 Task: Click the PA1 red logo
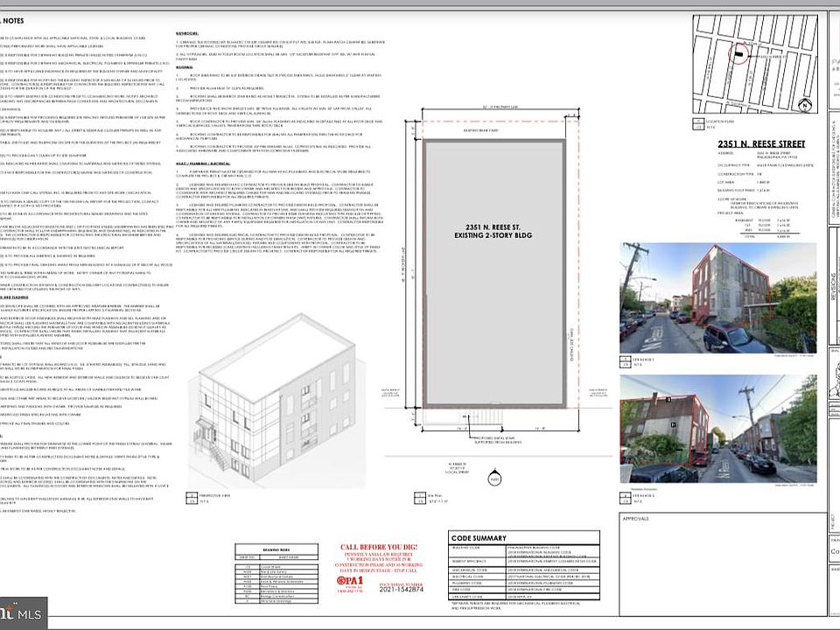click(x=350, y=581)
